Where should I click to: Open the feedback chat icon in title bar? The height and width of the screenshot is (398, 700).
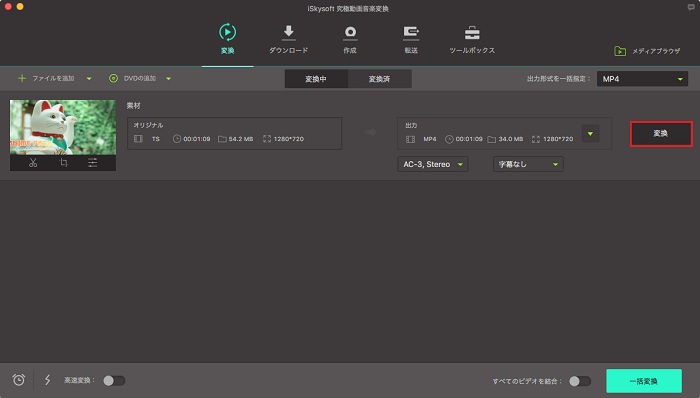coord(691,7)
